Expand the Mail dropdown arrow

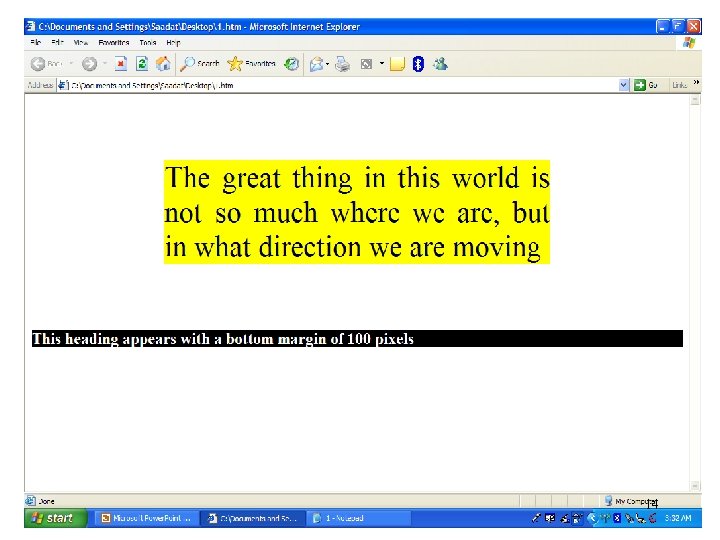327,64
